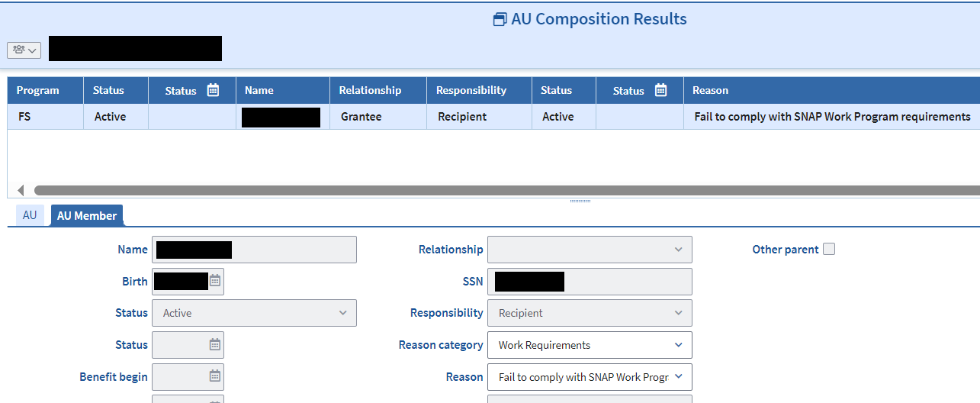Open the Reason category Work Requirements dropdown
980x403 pixels.
tap(590, 345)
